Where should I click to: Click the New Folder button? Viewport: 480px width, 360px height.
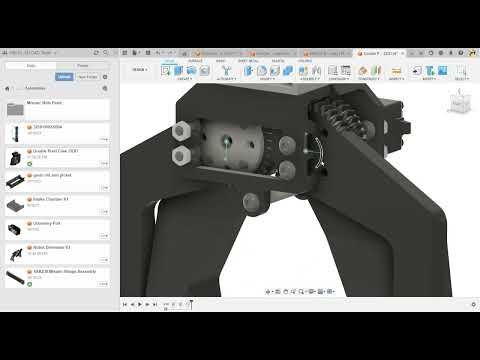click(87, 77)
